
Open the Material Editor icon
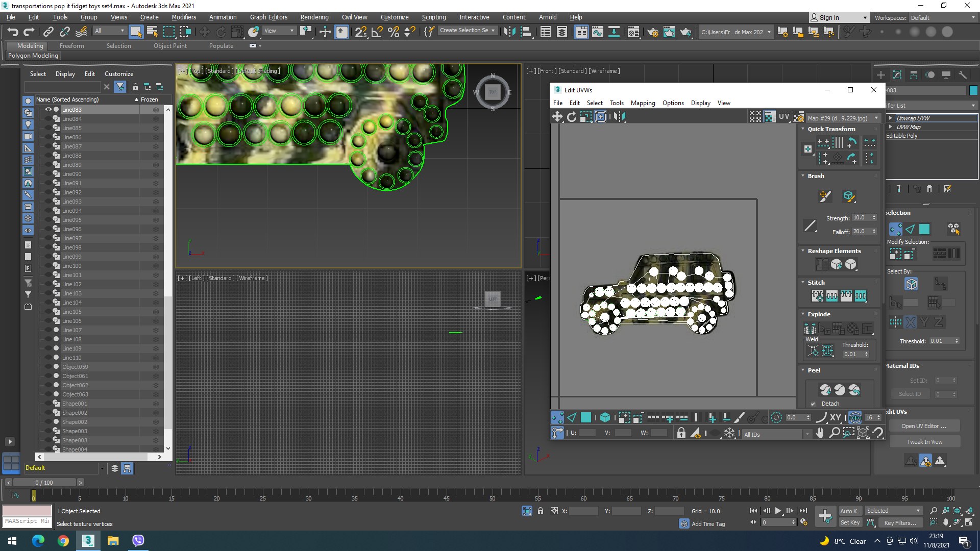pyautogui.click(x=633, y=32)
